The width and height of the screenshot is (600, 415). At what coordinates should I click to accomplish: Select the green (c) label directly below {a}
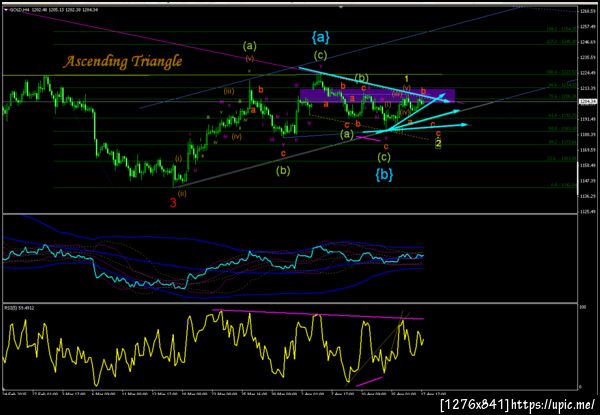[320, 56]
